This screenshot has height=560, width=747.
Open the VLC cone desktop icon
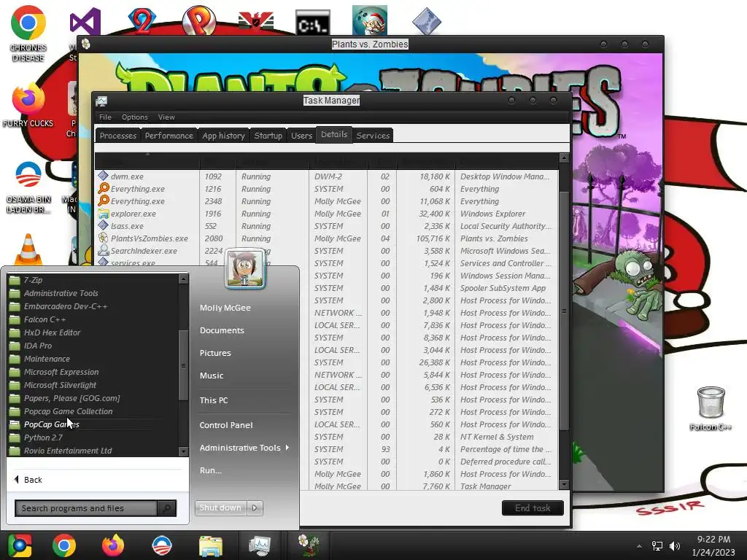[x=28, y=249]
